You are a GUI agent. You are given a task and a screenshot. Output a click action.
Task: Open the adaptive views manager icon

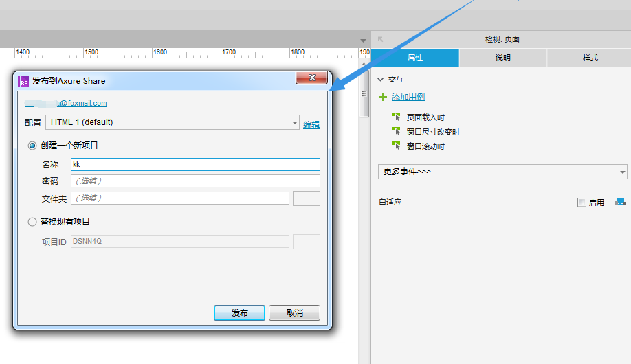pos(620,202)
